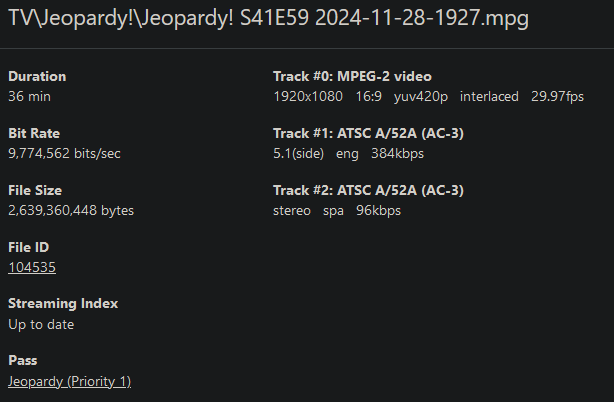Click the Streaming Index label
Viewport: 614px width, 402px height.
tap(63, 304)
